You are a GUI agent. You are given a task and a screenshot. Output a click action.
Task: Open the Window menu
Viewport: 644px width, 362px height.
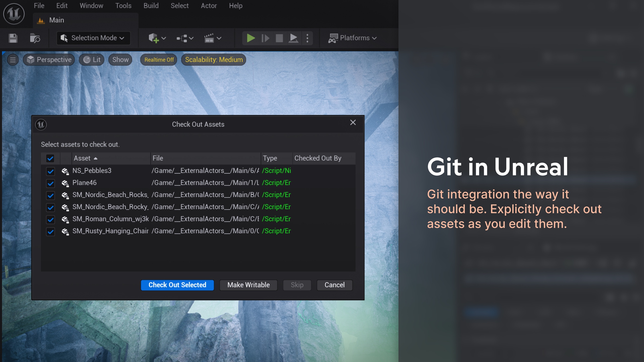click(91, 6)
